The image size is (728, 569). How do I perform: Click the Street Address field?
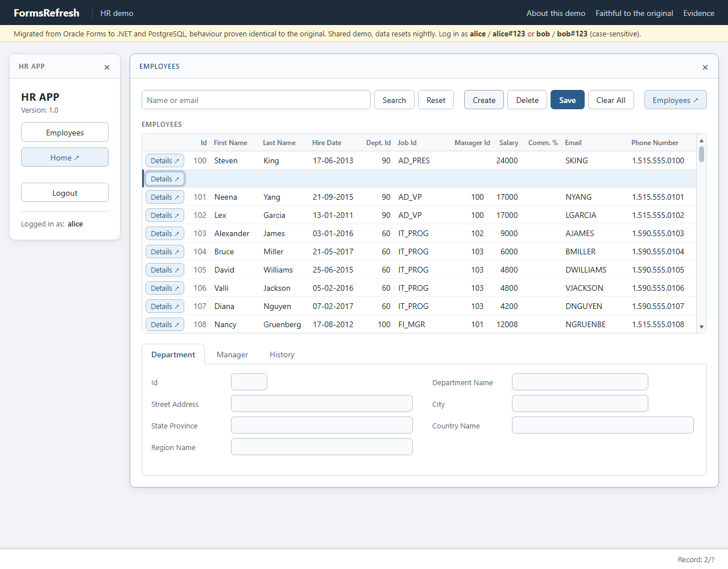click(322, 404)
